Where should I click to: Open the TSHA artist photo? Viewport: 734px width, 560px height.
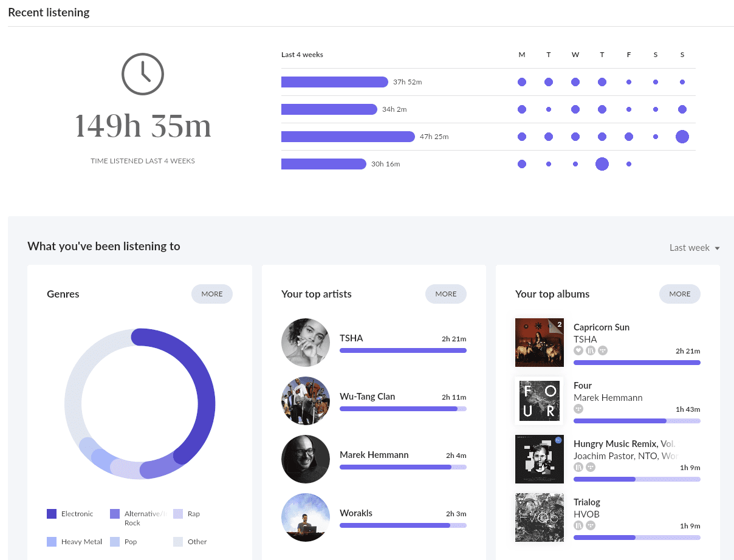coord(306,343)
